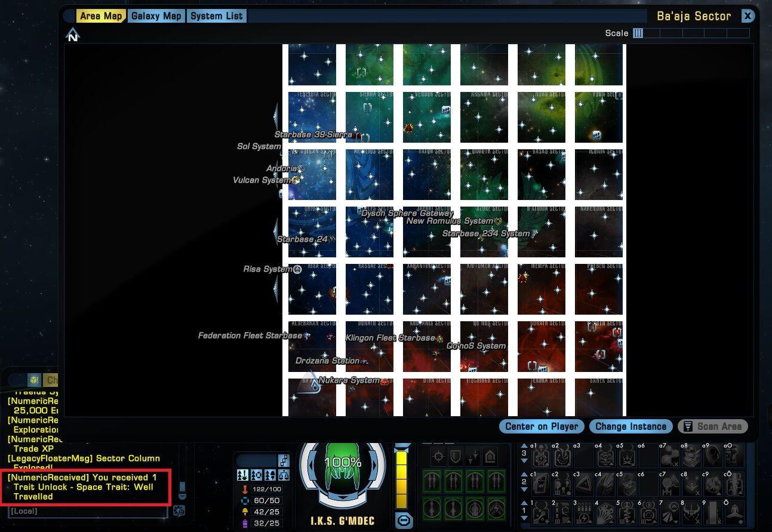This screenshot has width=772, height=532.
Task: Toggle the power settings display mode icon
Action: [x=284, y=460]
